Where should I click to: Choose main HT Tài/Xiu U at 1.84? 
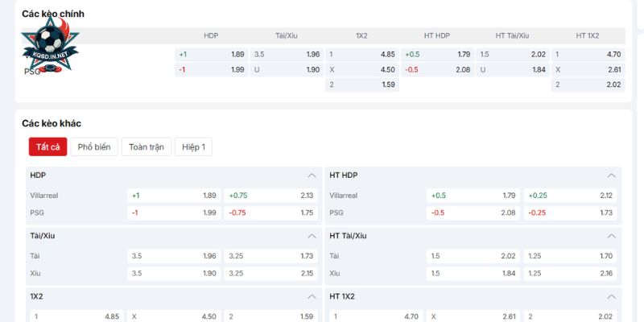(x=513, y=70)
